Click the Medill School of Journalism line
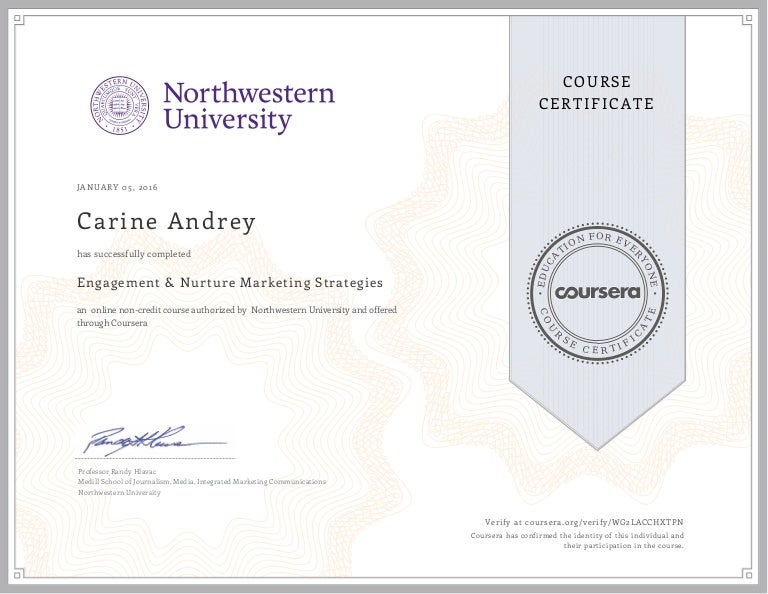This screenshot has width=768, height=594. tap(202, 482)
